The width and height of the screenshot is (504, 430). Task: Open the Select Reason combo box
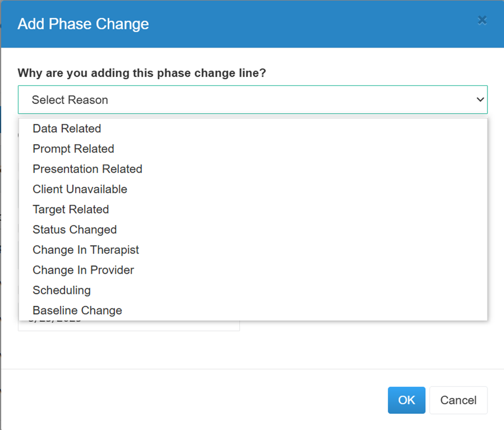tap(253, 99)
